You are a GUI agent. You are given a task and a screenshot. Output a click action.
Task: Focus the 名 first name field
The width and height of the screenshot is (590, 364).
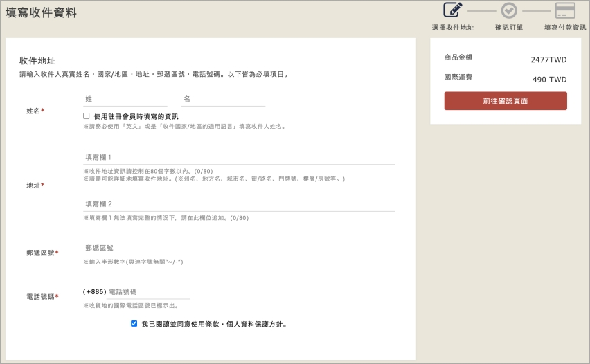[224, 99]
